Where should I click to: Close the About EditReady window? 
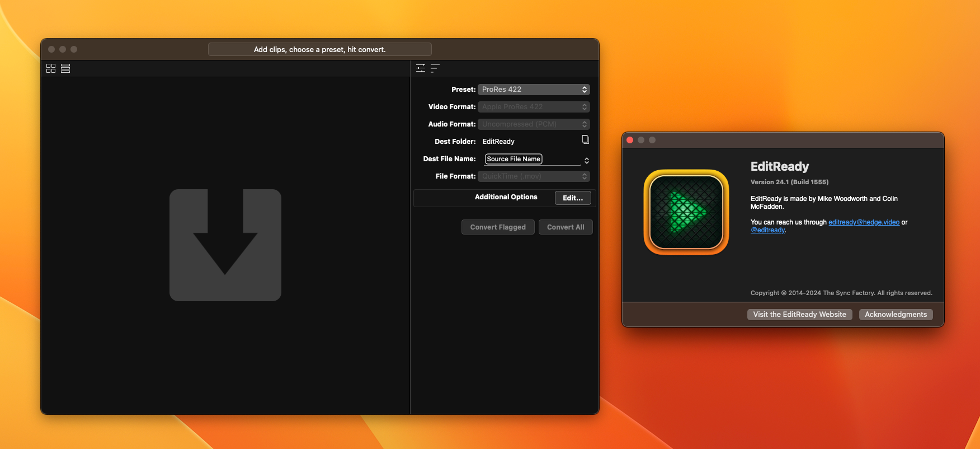click(630, 140)
